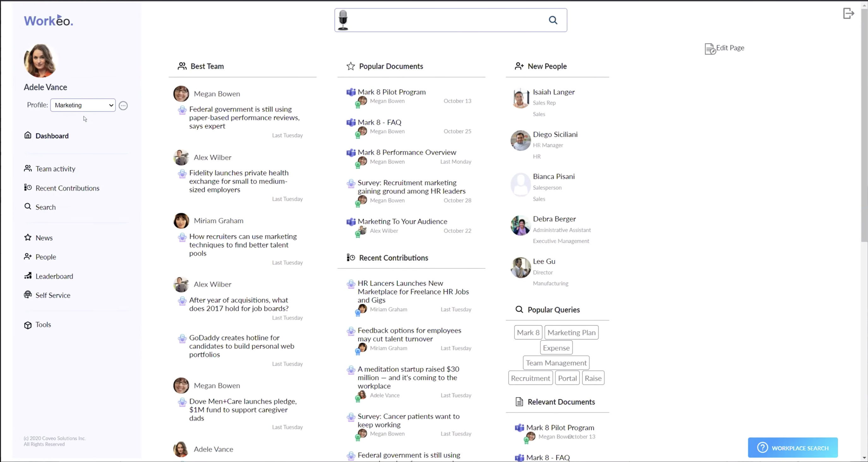Image resolution: width=868 pixels, height=462 pixels.
Task: Open Self Service in sidebar
Action: [x=52, y=295]
